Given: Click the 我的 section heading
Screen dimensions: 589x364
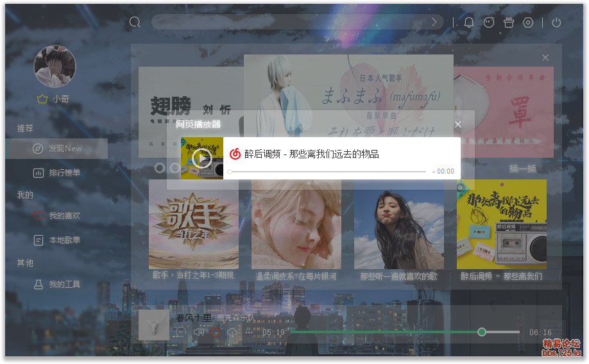Looking at the screenshot, I should 25,195.
